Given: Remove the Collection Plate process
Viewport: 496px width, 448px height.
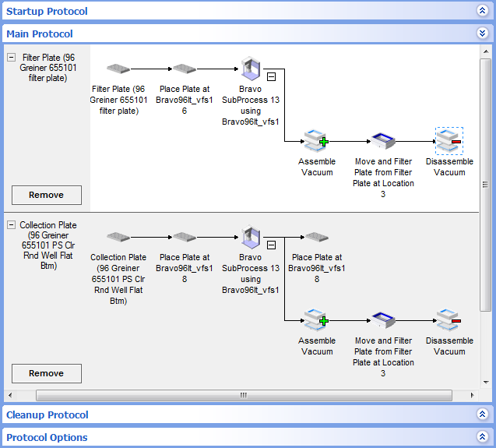Looking at the screenshot, I should tap(47, 373).
